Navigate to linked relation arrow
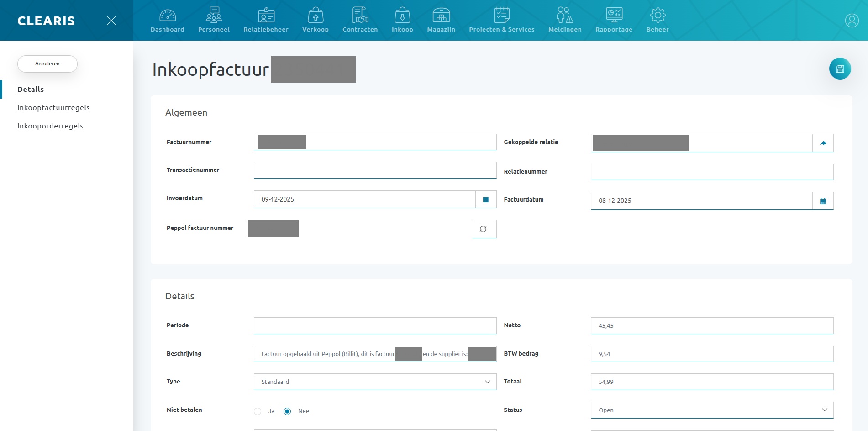 coord(823,143)
